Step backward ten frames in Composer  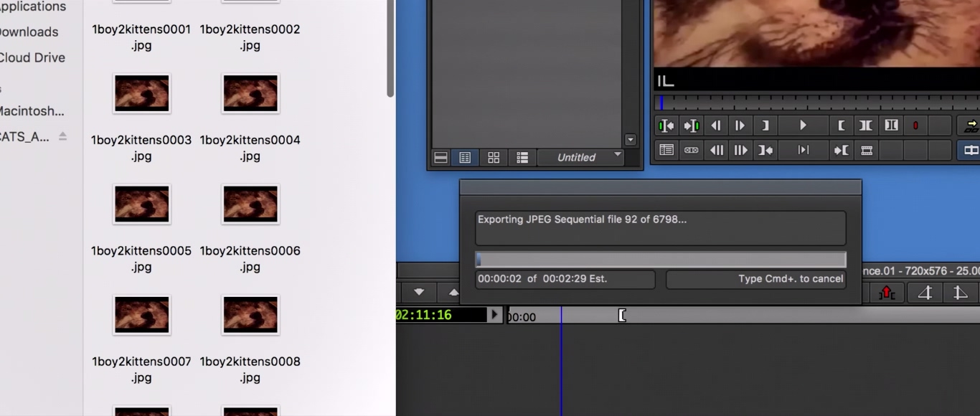click(716, 150)
